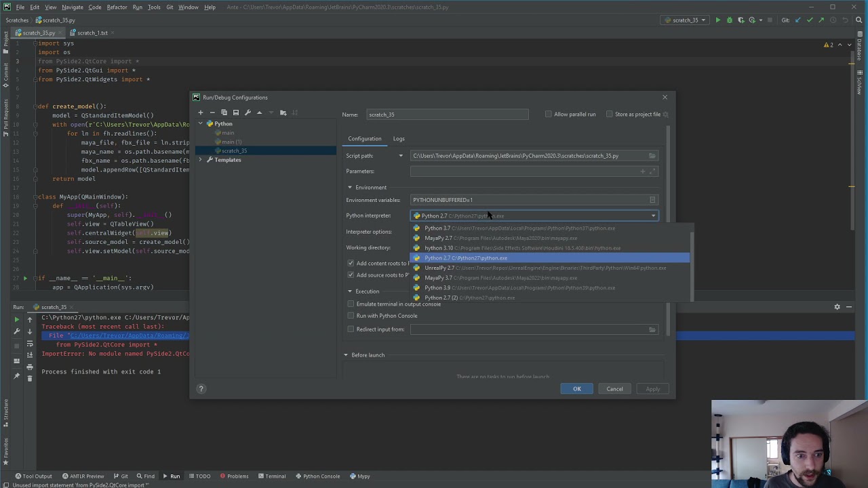Open Run panel settings gear
This screenshot has height=488, width=868.
(837, 307)
